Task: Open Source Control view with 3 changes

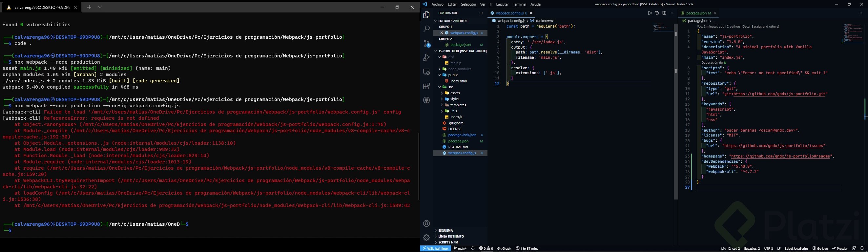Action: click(426, 44)
